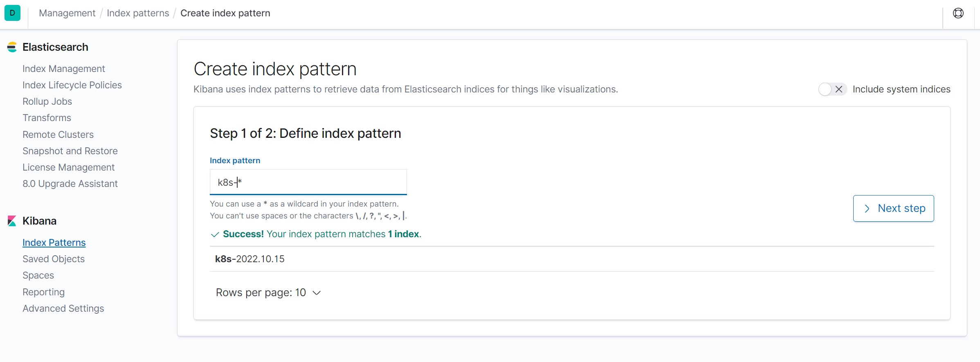Open the 8.0 Upgrade Assistant
980x362 pixels.
(70, 184)
